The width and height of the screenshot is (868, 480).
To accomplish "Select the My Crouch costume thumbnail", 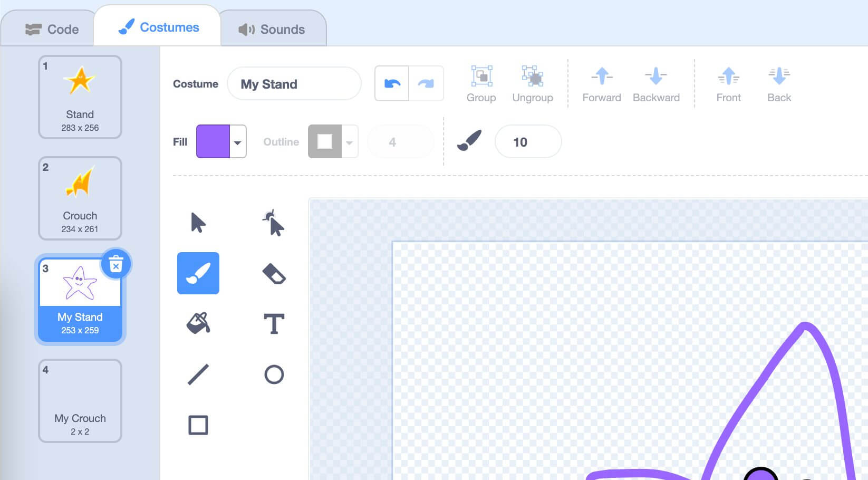I will pyautogui.click(x=80, y=401).
